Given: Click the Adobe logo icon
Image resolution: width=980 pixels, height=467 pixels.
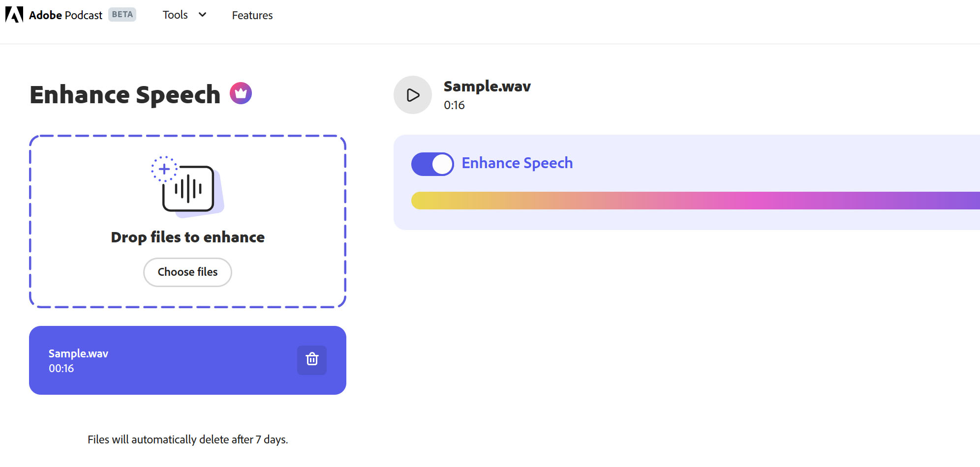Looking at the screenshot, I should tap(14, 15).
